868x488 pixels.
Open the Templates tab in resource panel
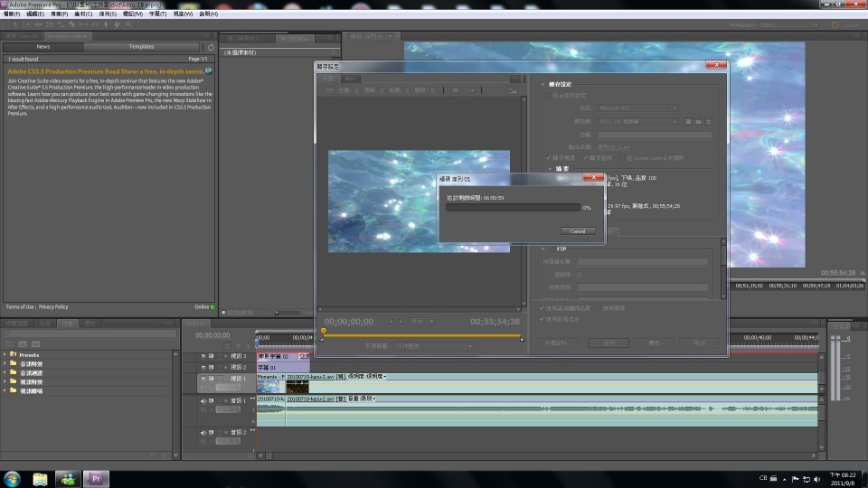(141, 46)
